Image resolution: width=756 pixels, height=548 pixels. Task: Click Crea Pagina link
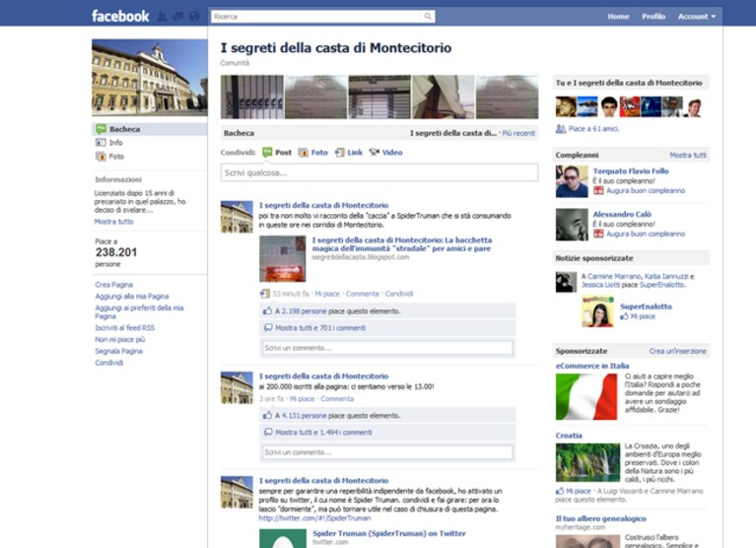pyautogui.click(x=113, y=285)
